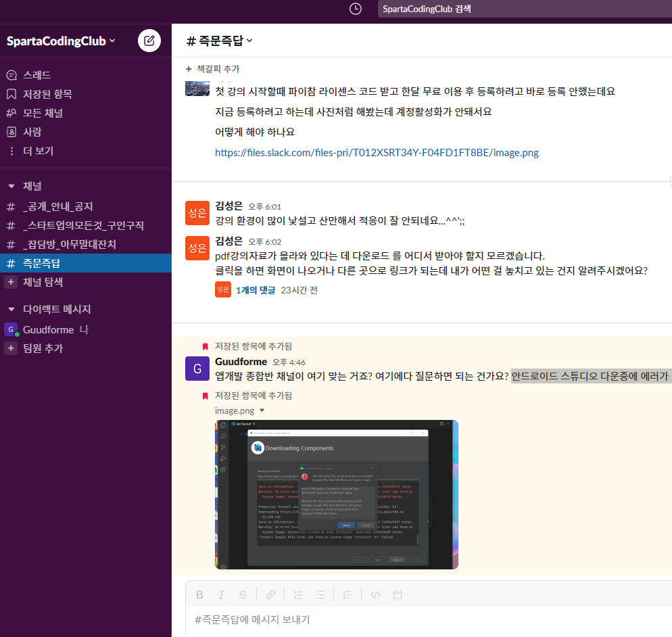Image resolution: width=672 pixels, height=637 pixels.
Task: Click the avatar thumbnail of the top message
Action: pos(197,89)
